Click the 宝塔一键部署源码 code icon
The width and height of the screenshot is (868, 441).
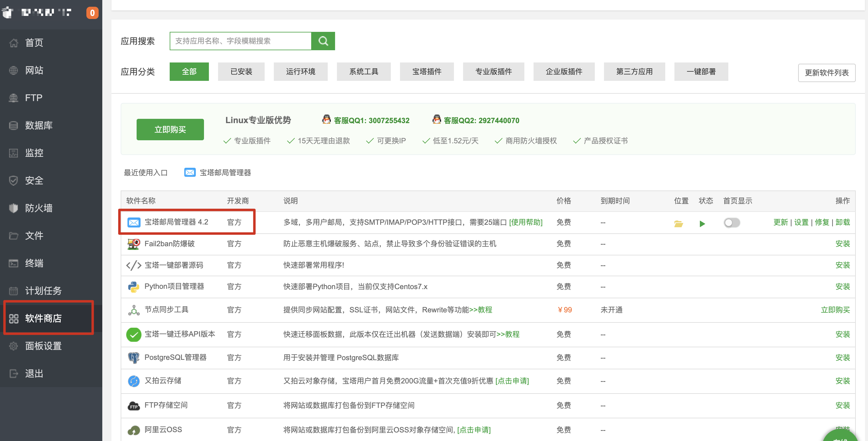tap(134, 266)
